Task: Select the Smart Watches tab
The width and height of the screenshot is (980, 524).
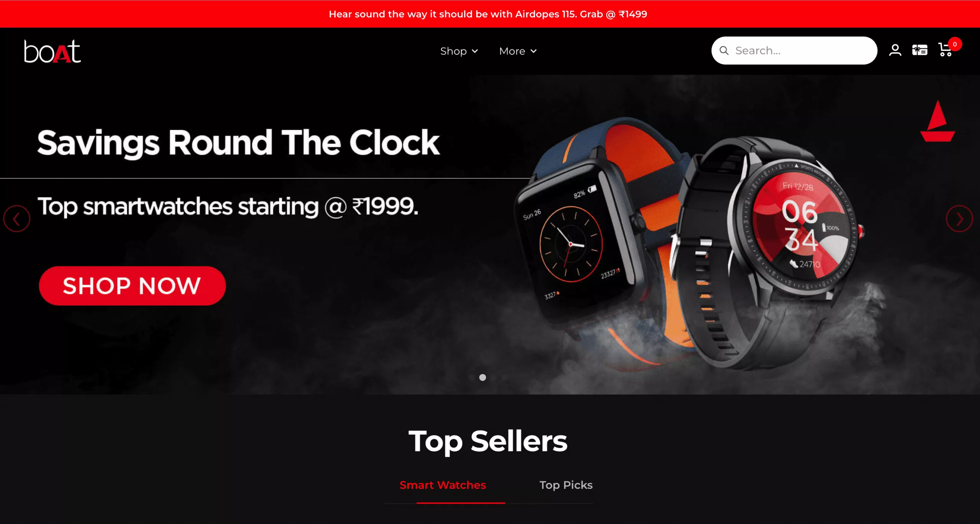Action: [x=443, y=485]
